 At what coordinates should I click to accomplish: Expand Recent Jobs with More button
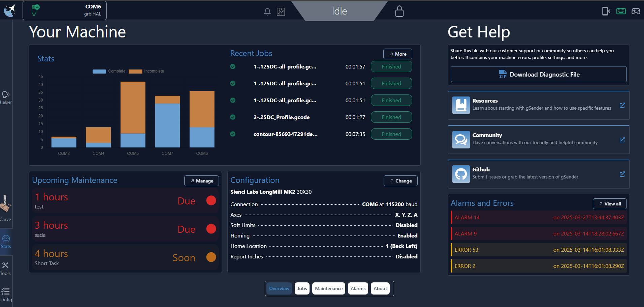pos(397,54)
